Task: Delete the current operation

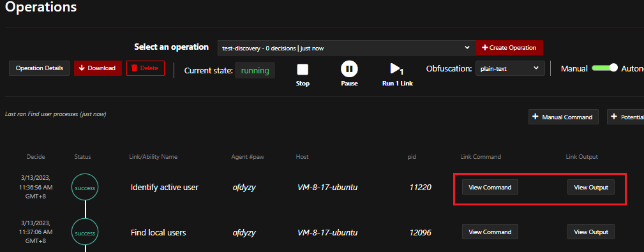Action: 146,68
